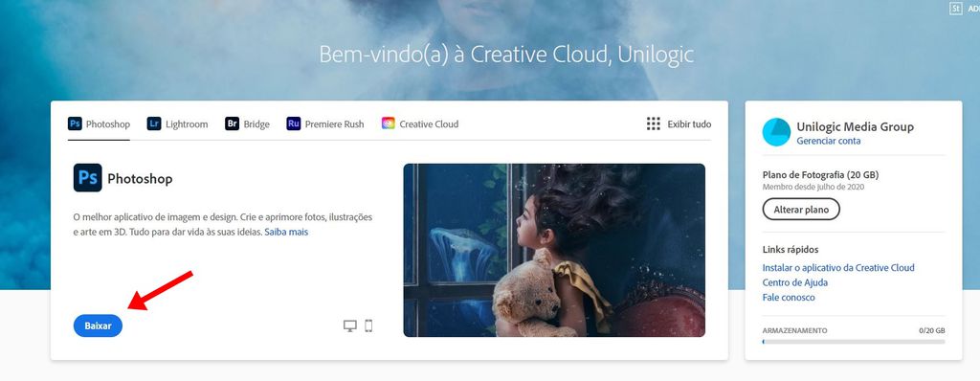Click the Ru Premiere Rush icon
980x381 pixels.
coord(294,123)
